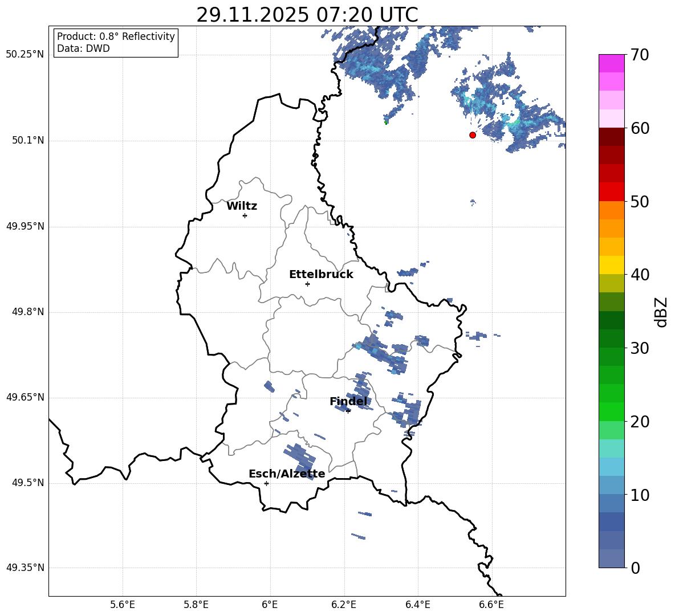Click the Findel station cross marker
Viewport: 675px width, 616px height.
[x=348, y=411]
